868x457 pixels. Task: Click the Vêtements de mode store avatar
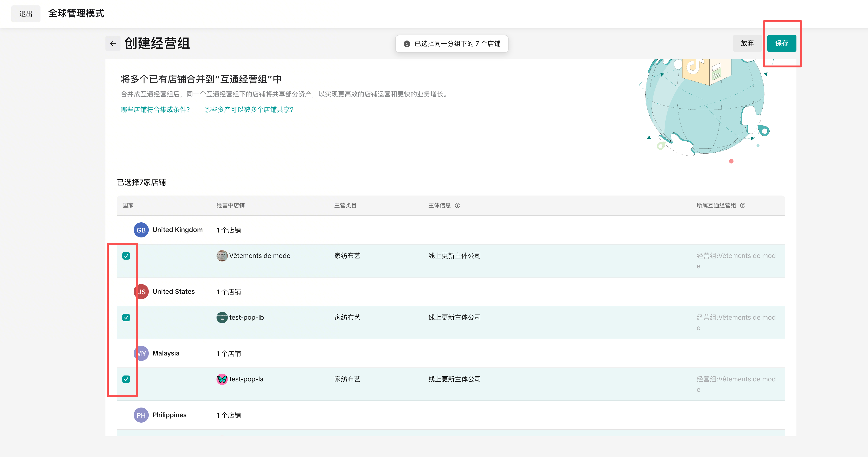[222, 256]
